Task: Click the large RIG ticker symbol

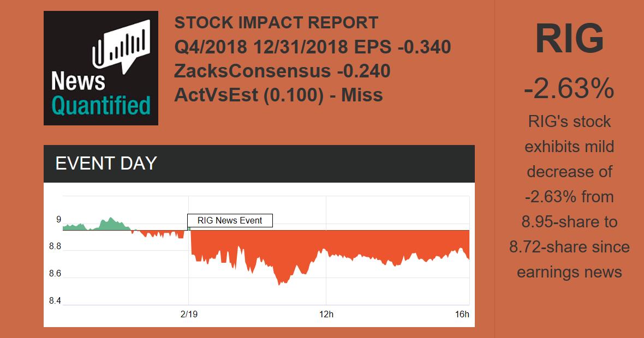Action: [569, 39]
